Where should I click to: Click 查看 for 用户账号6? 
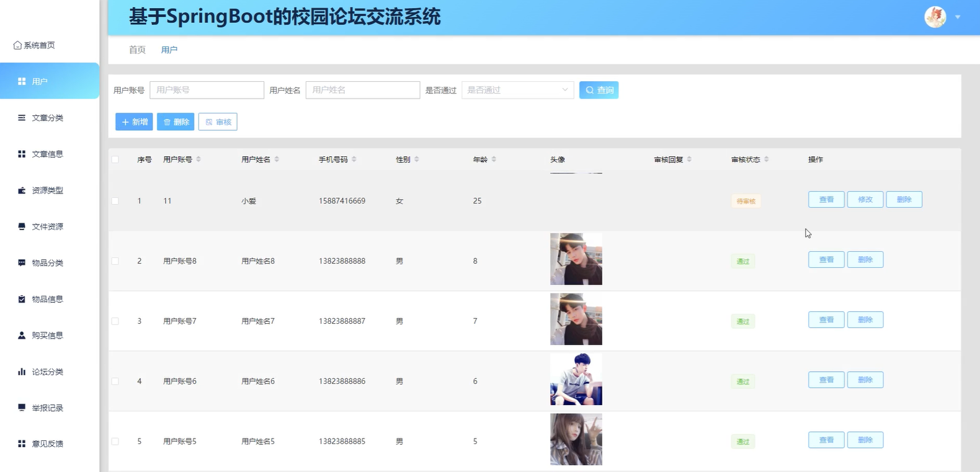pyautogui.click(x=826, y=380)
